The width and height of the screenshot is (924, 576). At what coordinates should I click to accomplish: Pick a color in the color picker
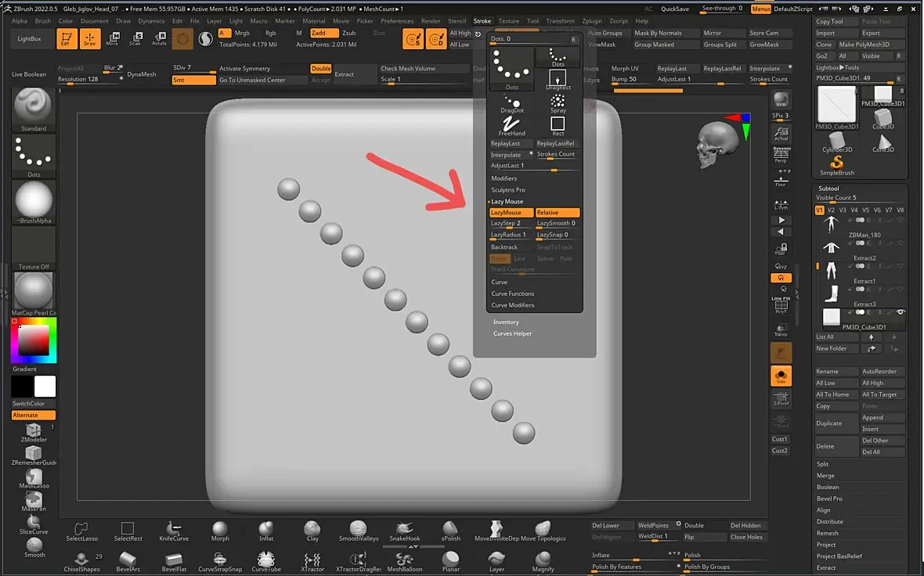pyautogui.click(x=33, y=340)
